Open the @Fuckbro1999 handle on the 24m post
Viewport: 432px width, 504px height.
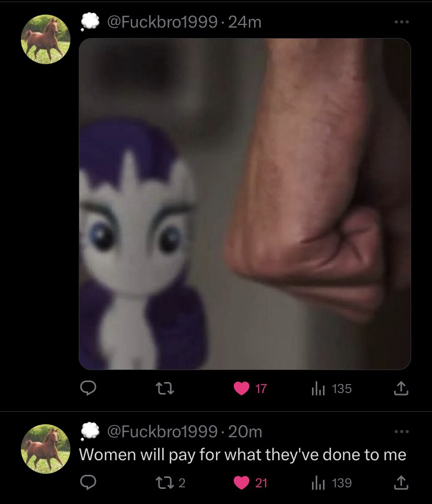[162, 22]
